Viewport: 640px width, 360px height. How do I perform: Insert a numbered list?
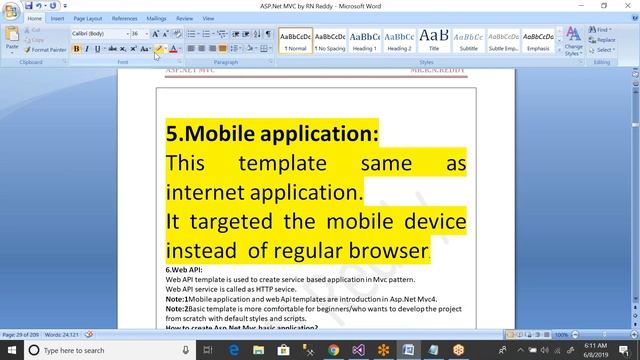click(x=206, y=34)
